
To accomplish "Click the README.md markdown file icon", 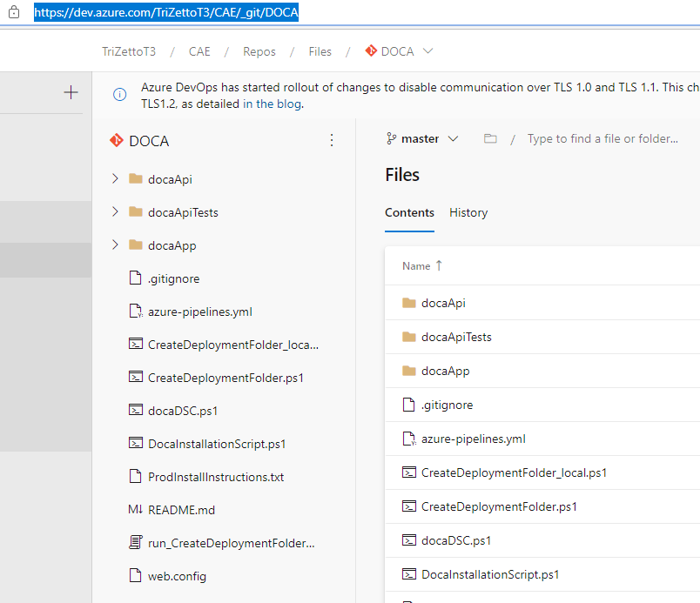I will point(135,510).
